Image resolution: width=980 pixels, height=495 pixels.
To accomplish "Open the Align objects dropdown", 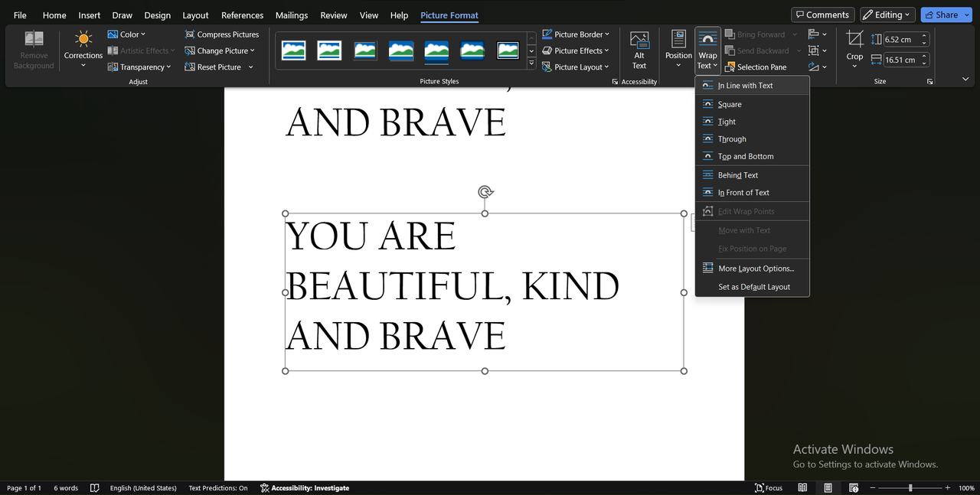I will 817,34.
